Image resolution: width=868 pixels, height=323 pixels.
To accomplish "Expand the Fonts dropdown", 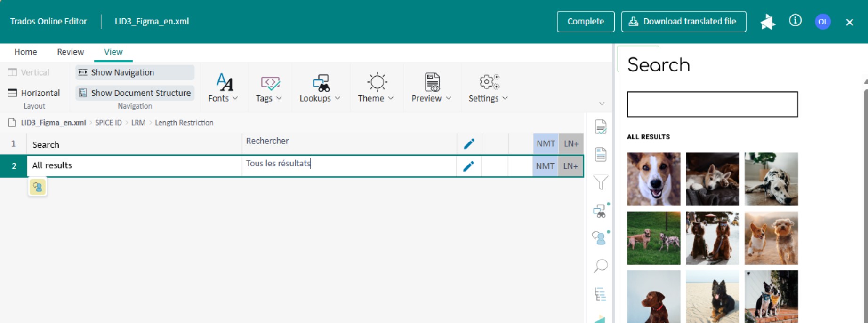I will [223, 88].
